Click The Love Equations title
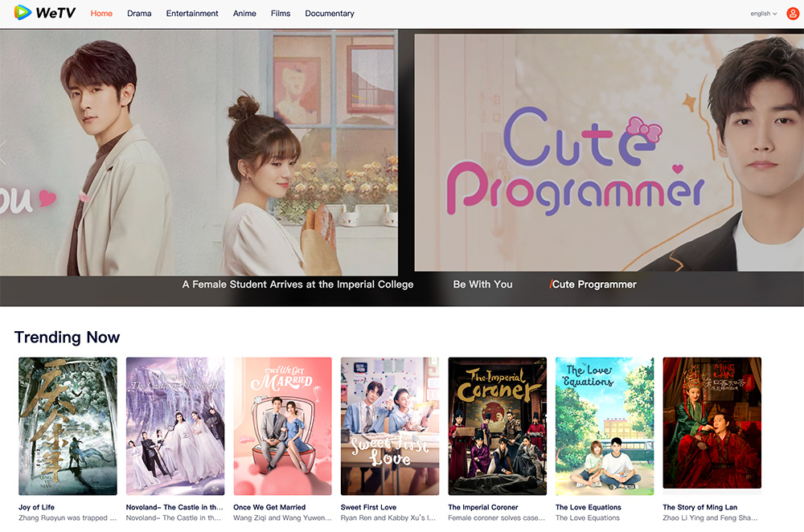804x532 pixels. (589, 507)
